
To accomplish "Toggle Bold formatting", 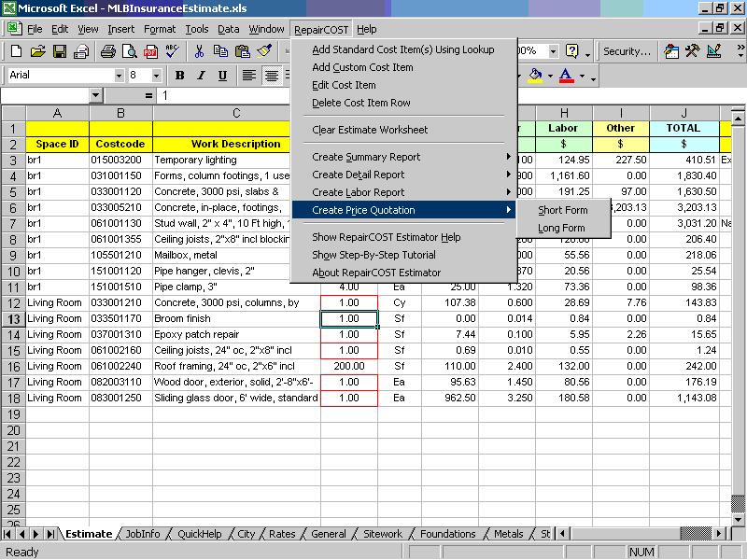I will (x=179, y=76).
